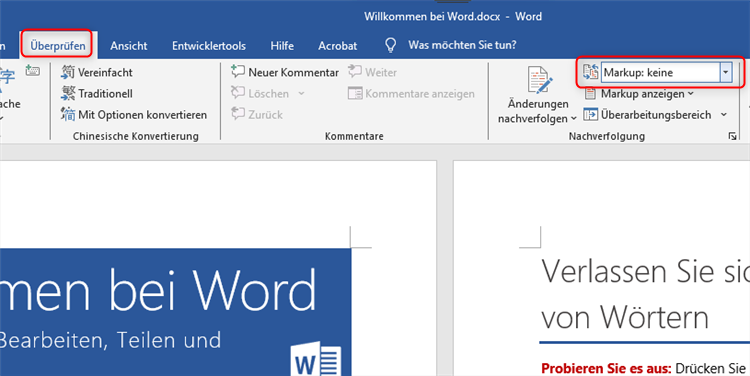Screen dimensions: 750x376
Task: Open Nachverfolgung dialog launcher
Action: pyautogui.click(x=732, y=136)
